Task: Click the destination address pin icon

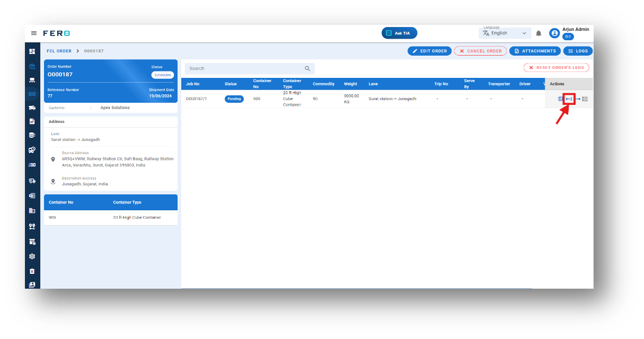Action: [x=53, y=181]
